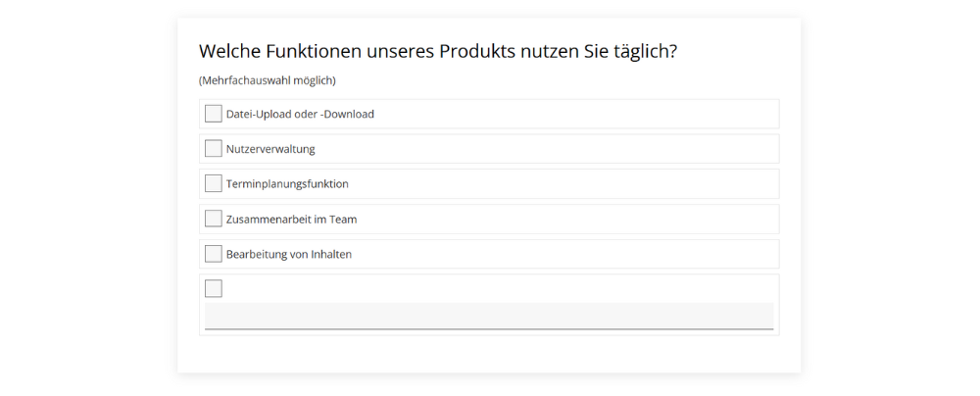The height and width of the screenshot is (396, 980).
Task: Toggle the unlabeled checkbox above the text field
Action: tap(214, 288)
